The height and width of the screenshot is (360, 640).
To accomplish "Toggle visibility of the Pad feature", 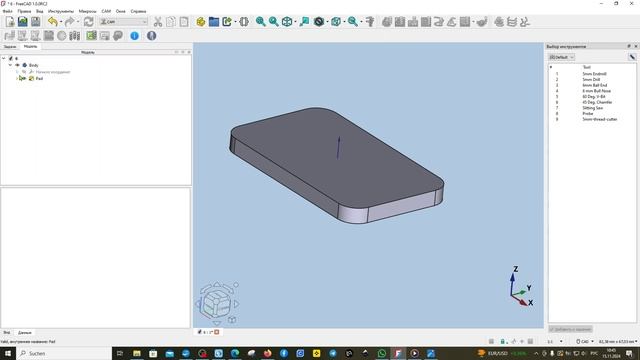I will click(x=23, y=78).
